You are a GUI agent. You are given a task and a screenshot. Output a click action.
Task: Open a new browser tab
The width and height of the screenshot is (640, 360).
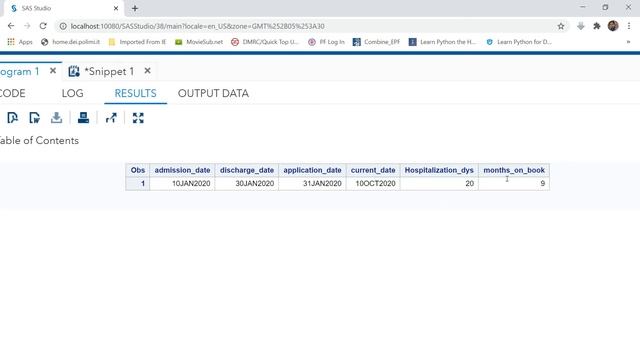tap(135, 8)
